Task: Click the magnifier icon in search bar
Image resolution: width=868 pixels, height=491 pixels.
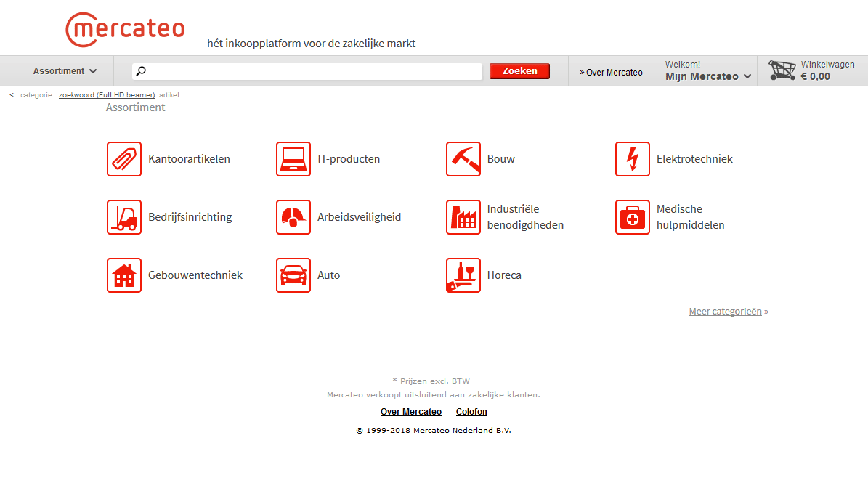Action: (141, 71)
